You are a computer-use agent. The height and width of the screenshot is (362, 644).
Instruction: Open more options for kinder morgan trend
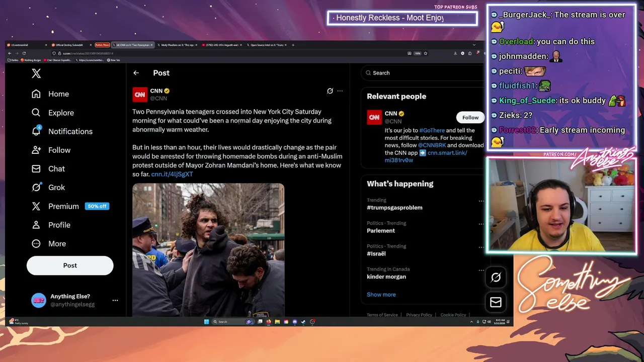tap(481, 270)
